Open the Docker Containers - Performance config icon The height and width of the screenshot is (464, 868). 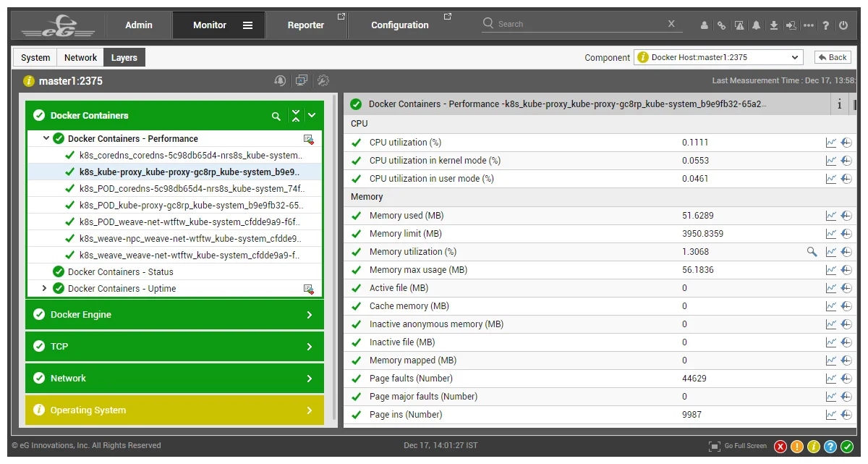pos(309,139)
